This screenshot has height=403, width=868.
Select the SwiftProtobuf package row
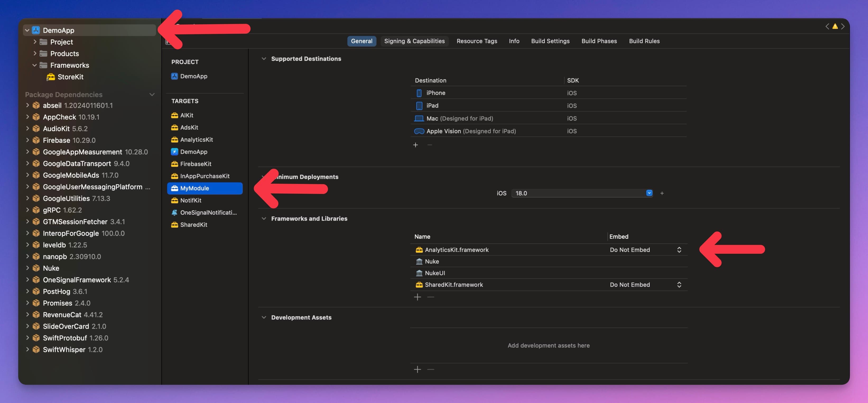tap(89, 338)
